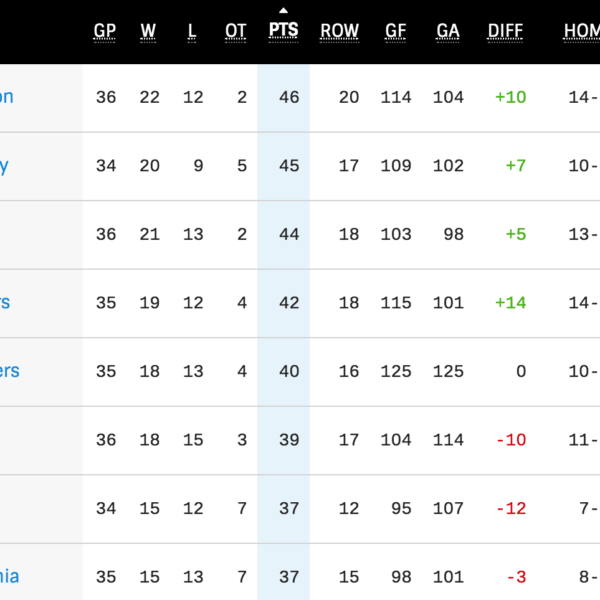600x600 pixels.
Task: Open second-row team link ending 'y'
Action: click(4, 166)
